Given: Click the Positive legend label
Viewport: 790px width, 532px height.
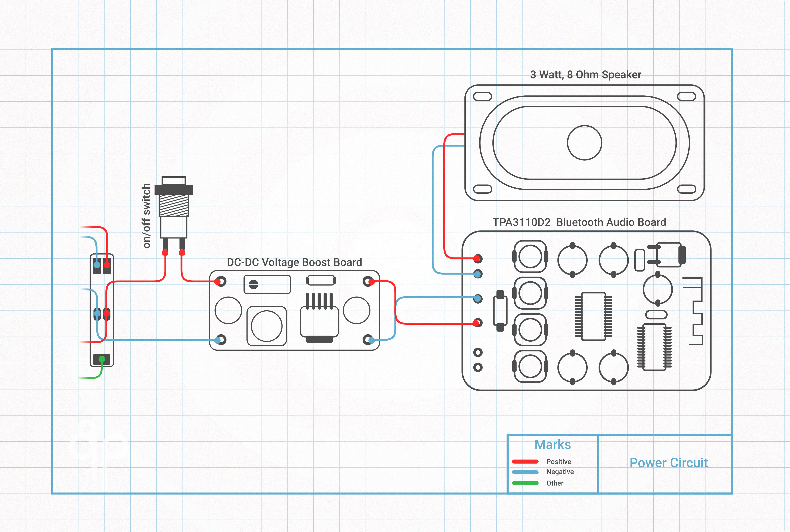Looking at the screenshot, I should [558, 461].
